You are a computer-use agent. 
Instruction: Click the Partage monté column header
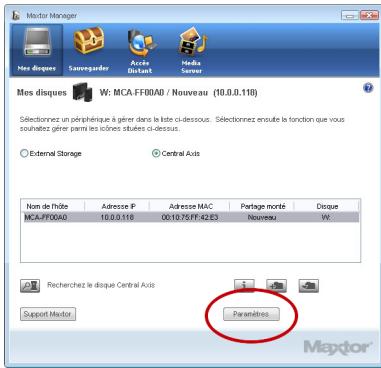coord(262,206)
